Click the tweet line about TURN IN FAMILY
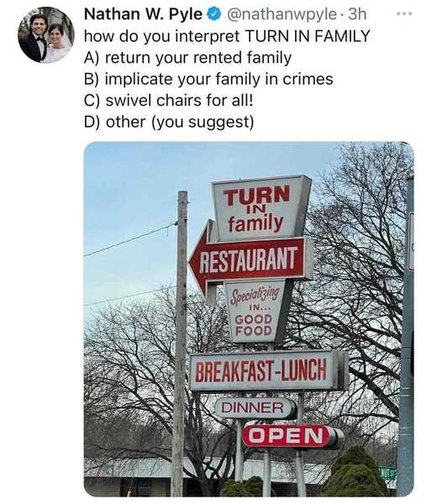The height and width of the screenshot is (504, 432). (227, 36)
